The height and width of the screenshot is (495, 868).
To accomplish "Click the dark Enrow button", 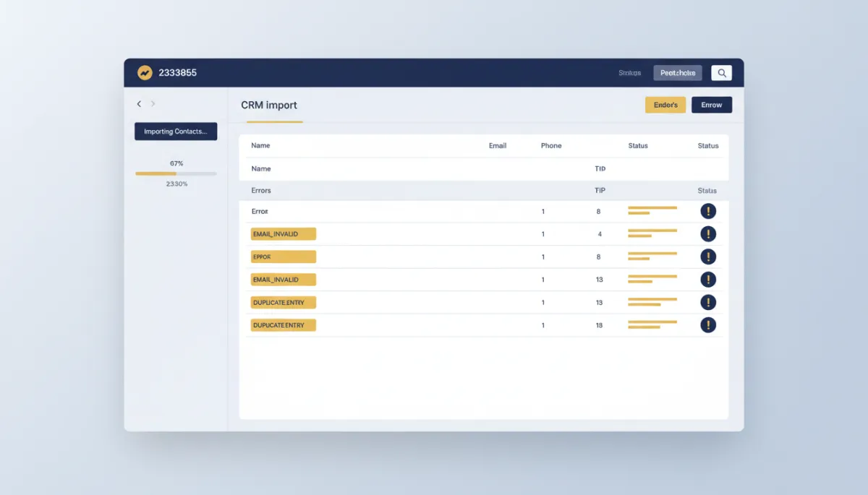I will pyautogui.click(x=712, y=105).
